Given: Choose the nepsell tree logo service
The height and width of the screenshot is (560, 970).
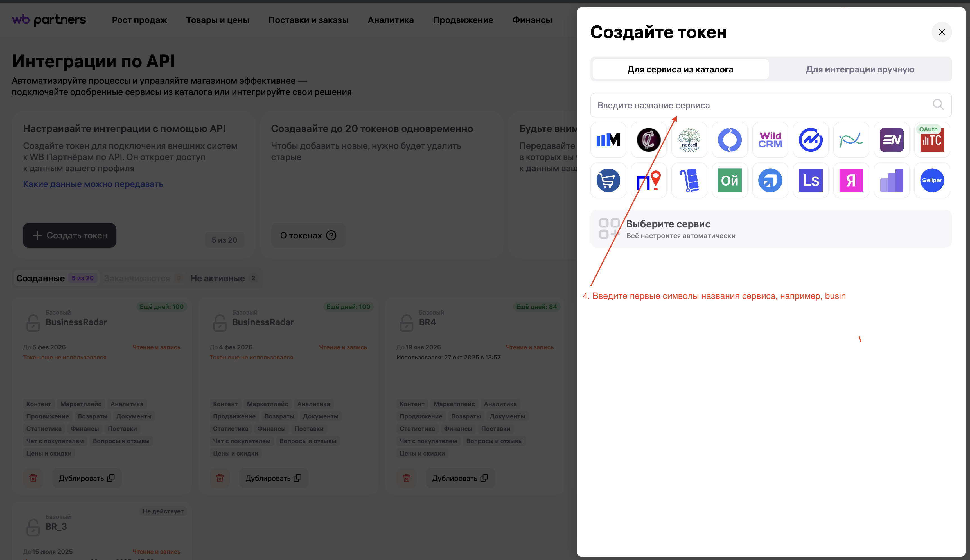Looking at the screenshot, I should click(689, 140).
